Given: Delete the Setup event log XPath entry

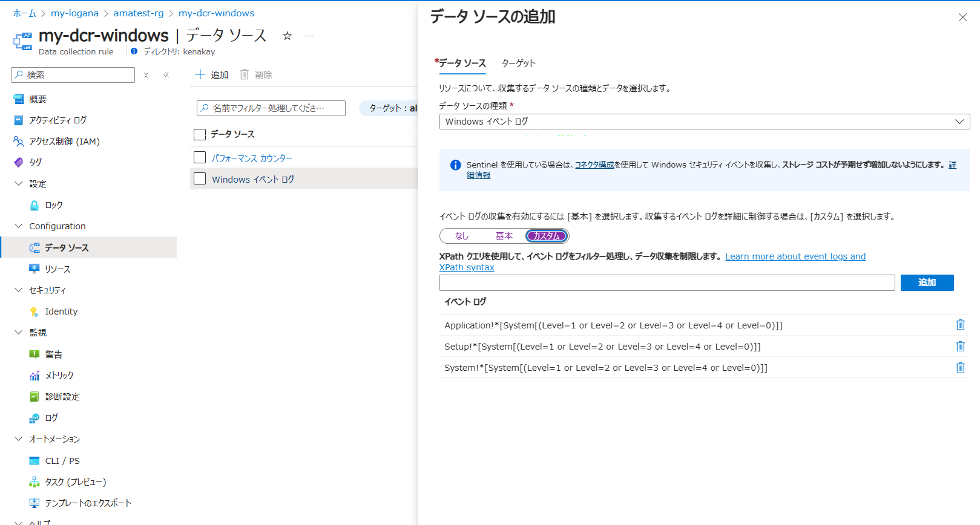Looking at the screenshot, I should [x=960, y=346].
